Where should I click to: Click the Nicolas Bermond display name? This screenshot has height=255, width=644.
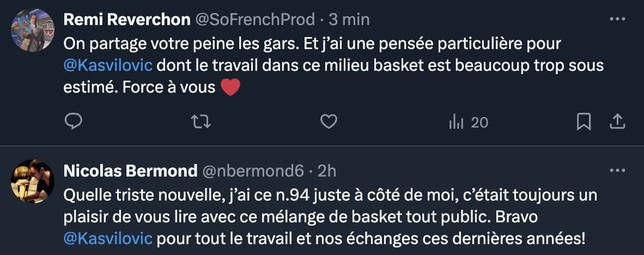point(131,171)
